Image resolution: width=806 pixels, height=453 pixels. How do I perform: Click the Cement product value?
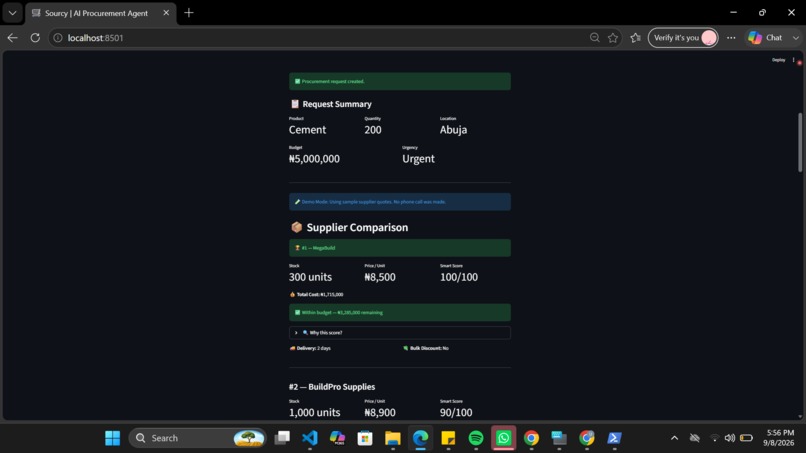[x=307, y=130]
